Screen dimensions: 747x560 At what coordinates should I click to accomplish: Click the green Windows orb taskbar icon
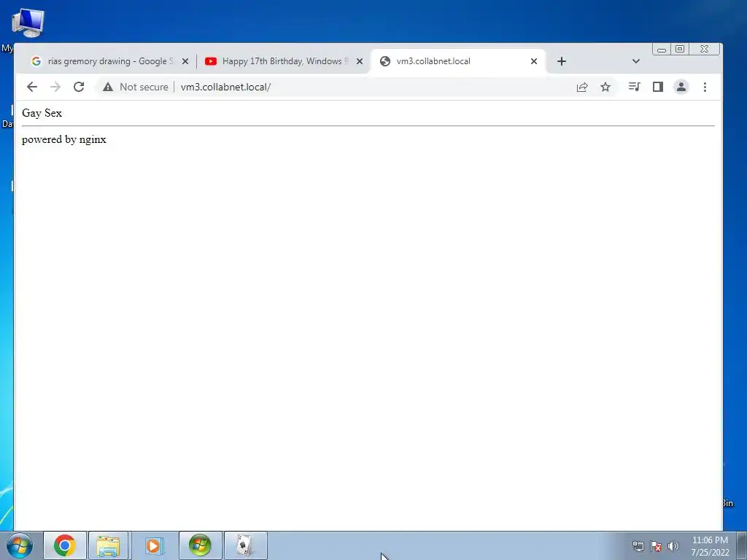200,545
